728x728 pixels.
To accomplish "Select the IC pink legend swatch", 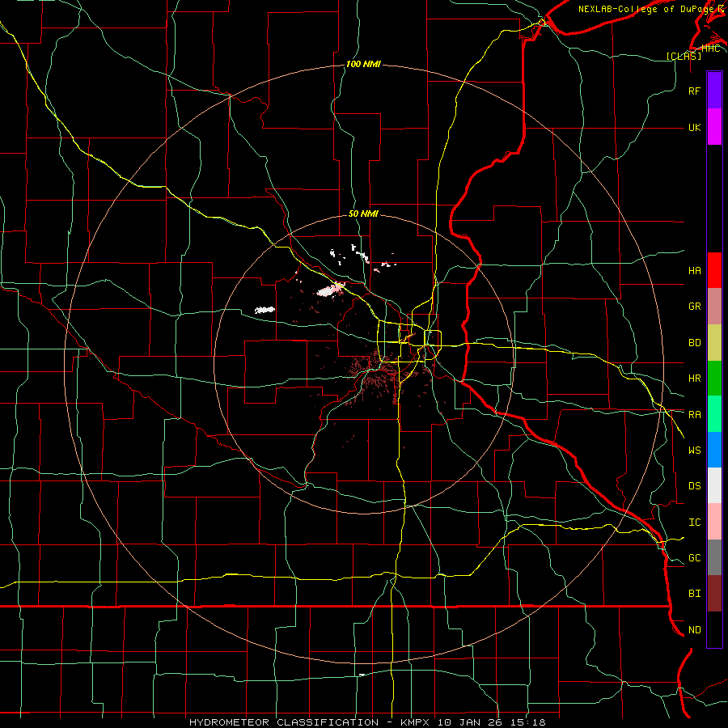I will 714,522.
